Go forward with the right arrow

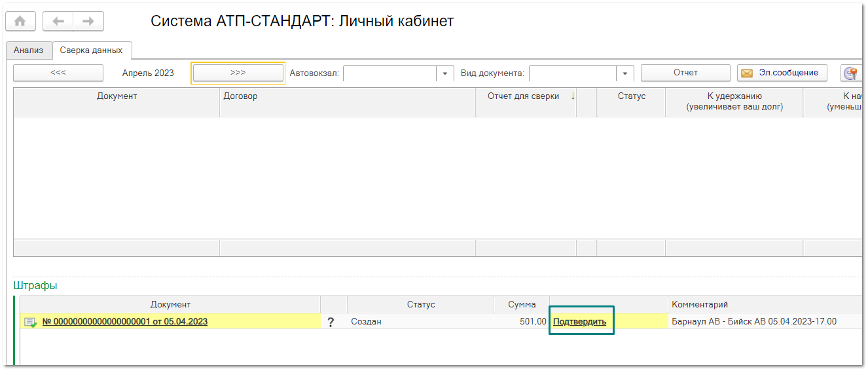click(x=88, y=21)
